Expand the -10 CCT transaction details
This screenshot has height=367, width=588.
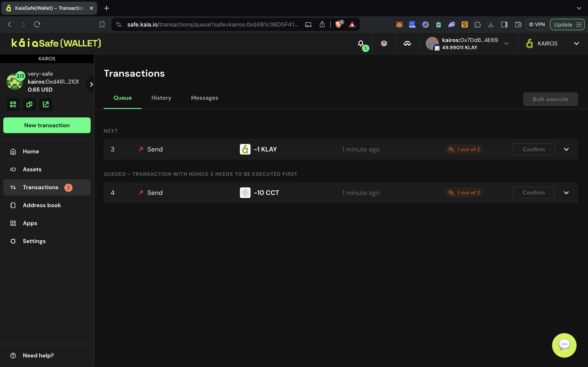click(566, 193)
